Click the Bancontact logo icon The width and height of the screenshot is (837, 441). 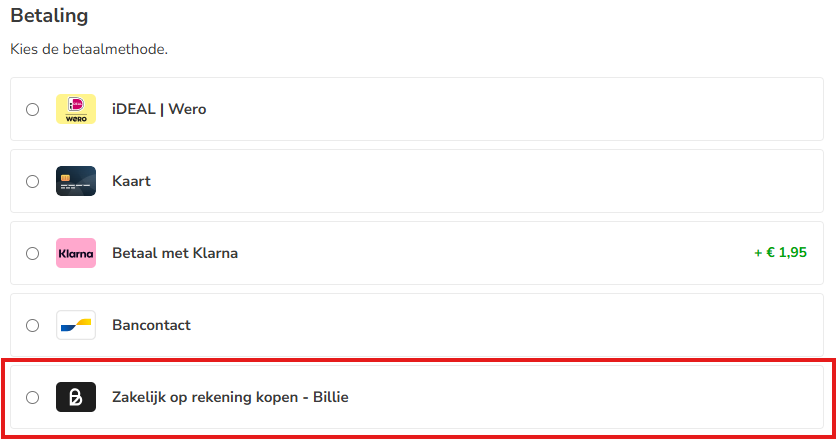pos(76,325)
